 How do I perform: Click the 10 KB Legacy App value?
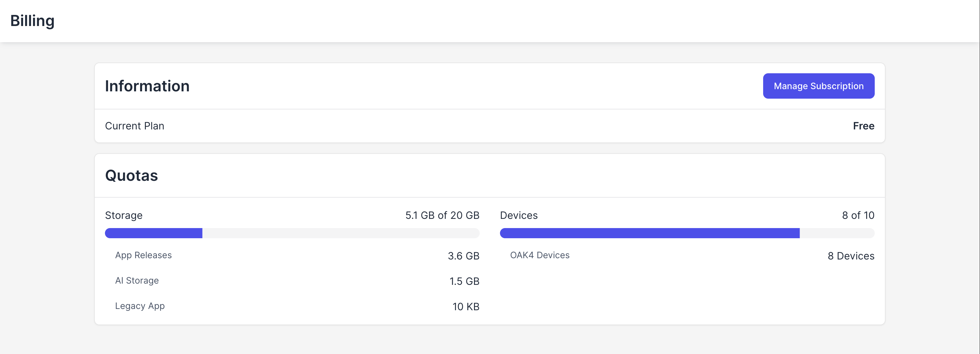[466, 307]
